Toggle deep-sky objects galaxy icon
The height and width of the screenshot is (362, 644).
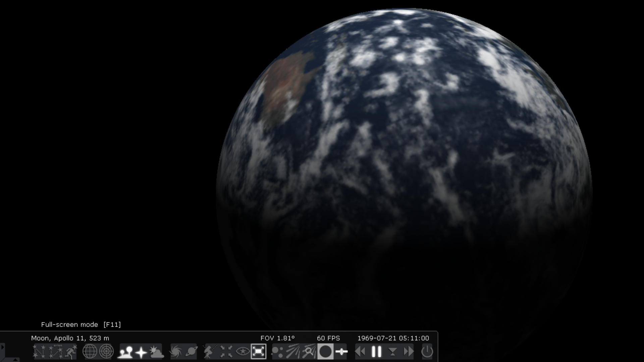pos(176,352)
